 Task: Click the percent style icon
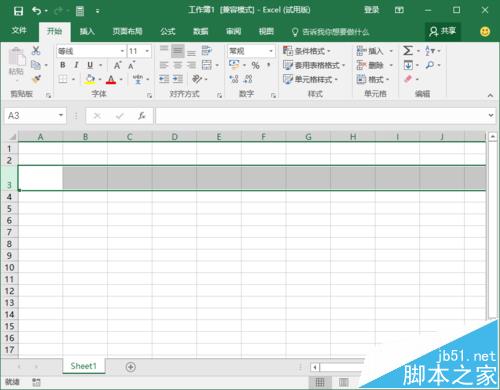255,65
